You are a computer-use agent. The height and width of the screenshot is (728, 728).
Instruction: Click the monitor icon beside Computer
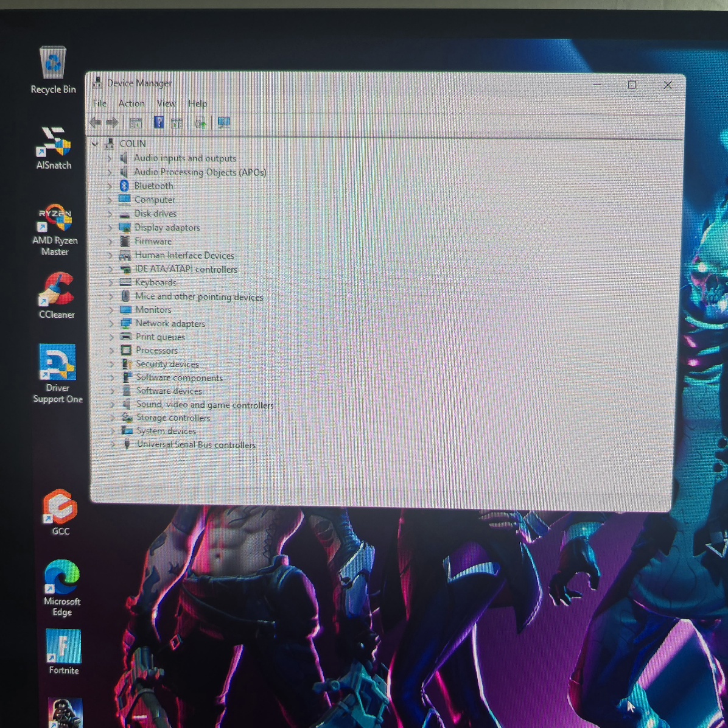[x=124, y=200]
